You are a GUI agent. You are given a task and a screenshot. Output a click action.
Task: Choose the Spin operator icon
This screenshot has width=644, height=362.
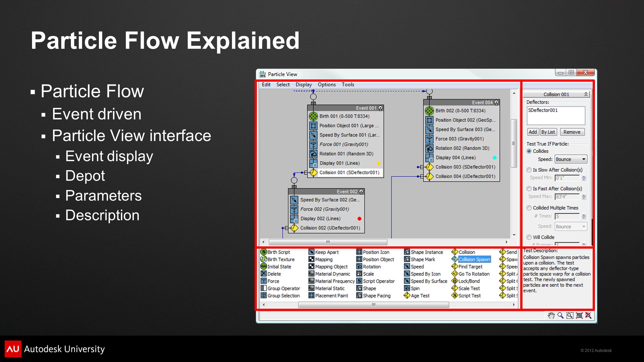[407, 288]
